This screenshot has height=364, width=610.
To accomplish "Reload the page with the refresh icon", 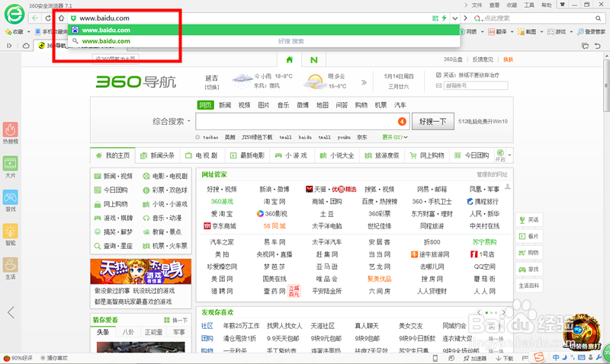I will (x=48, y=18).
